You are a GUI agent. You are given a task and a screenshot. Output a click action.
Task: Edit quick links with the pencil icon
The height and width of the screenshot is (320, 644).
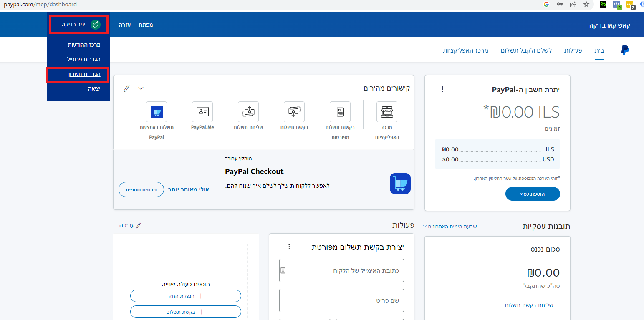coord(127,88)
